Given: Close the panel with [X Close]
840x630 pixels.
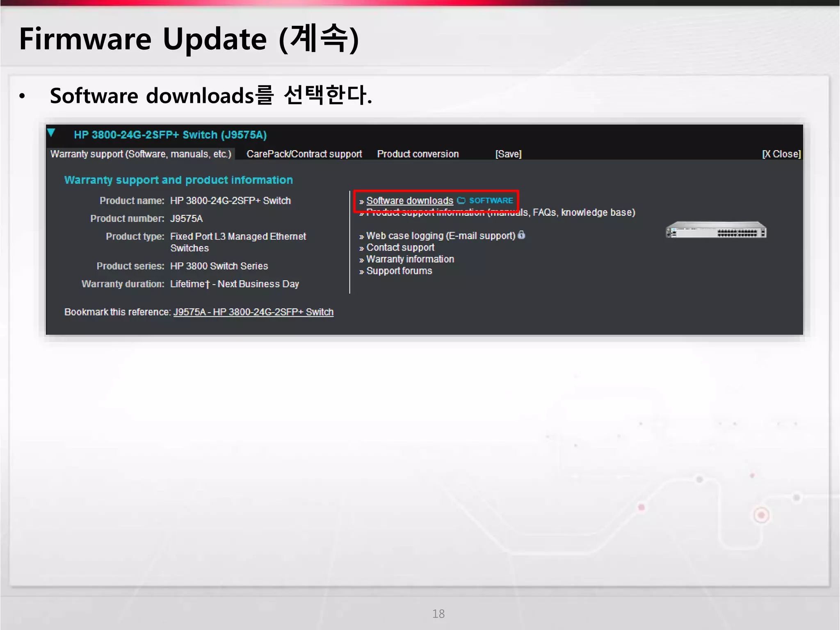Looking at the screenshot, I should point(781,154).
